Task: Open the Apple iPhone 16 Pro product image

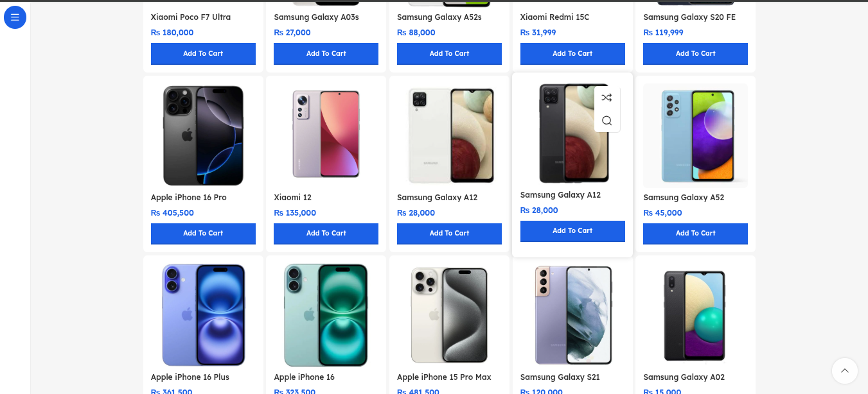Action: 203,135
